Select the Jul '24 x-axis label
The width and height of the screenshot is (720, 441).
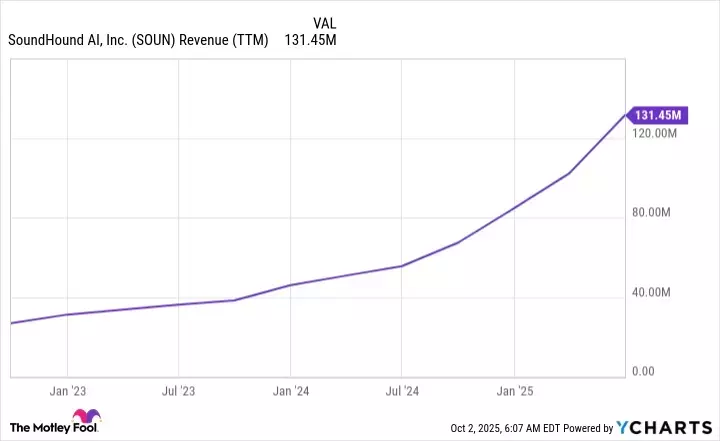click(400, 391)
